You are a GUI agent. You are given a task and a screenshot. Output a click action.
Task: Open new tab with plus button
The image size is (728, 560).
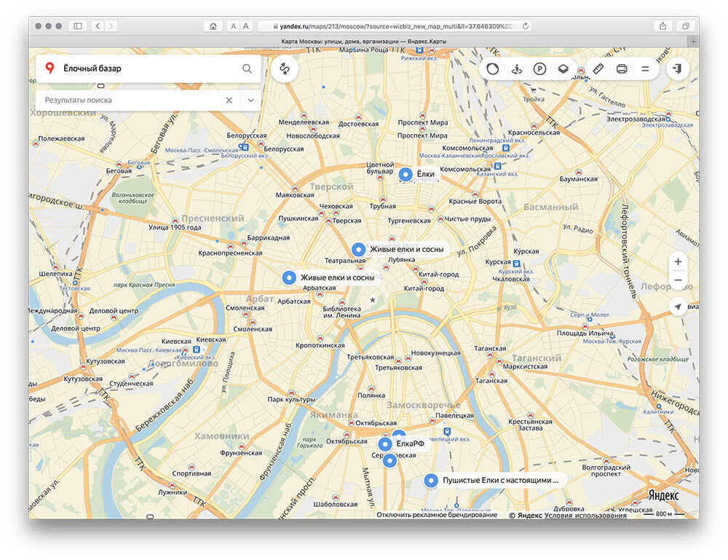693,42
